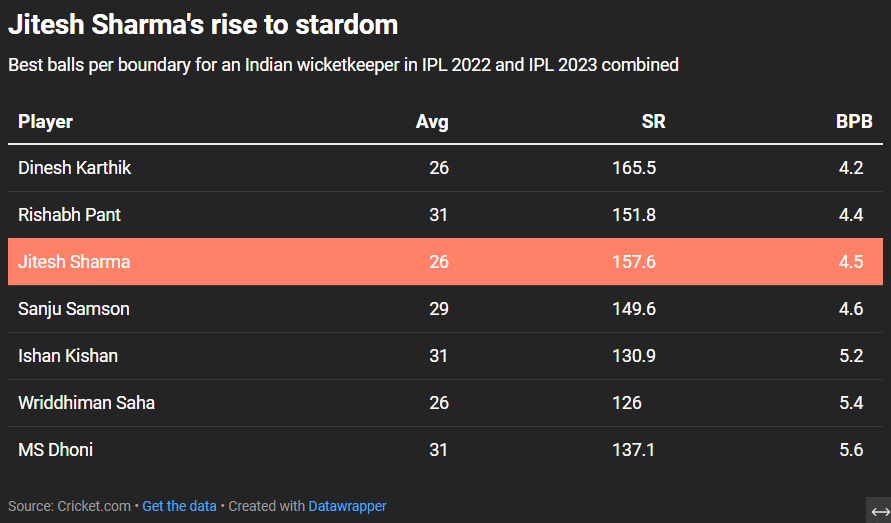Open the Datawrapper link
The width and height of the screenshot is (891, 523).
click(x=347, y=506)
